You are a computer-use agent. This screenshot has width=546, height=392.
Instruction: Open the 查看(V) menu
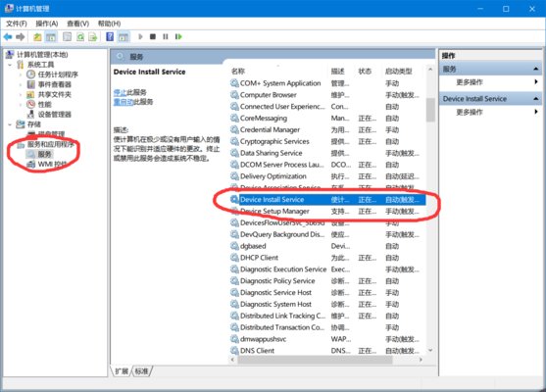[78, 24]
